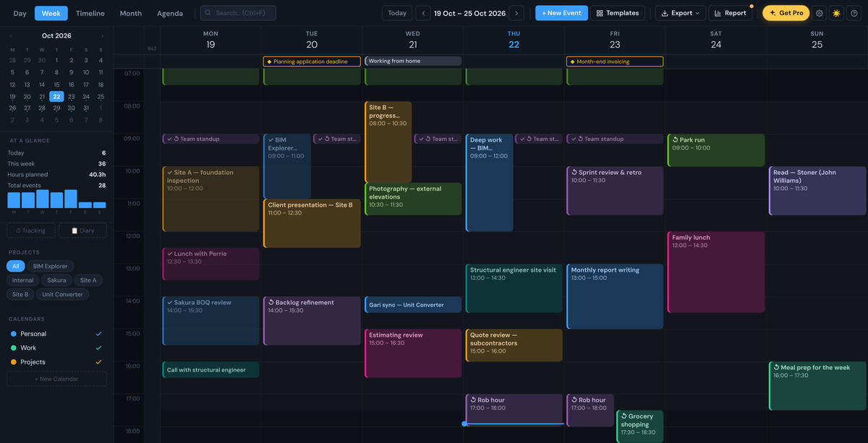Toggle Projects calendar checkmark
This screenshot has width=868, height=443.
point(99,362)
